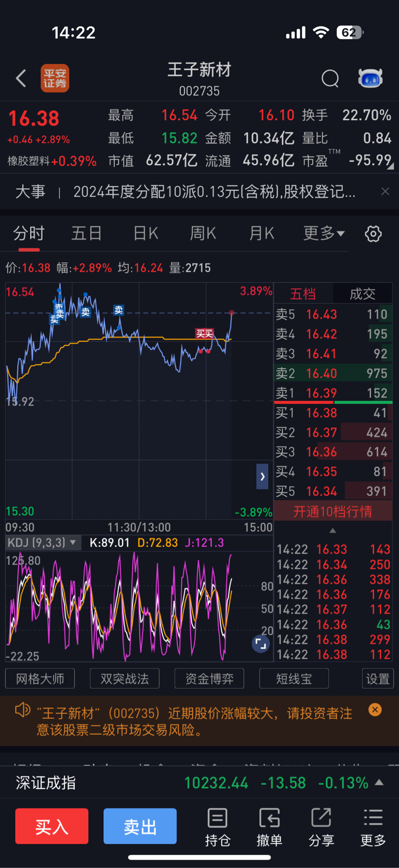
Task: Select the 分时 tab
Action: pos(29,233)
